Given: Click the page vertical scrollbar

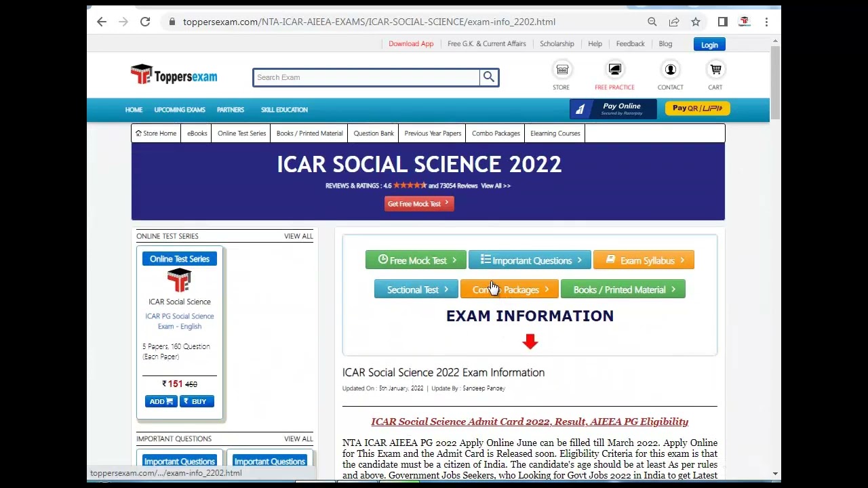Looking at the screenshot, I should coord(775,81).
